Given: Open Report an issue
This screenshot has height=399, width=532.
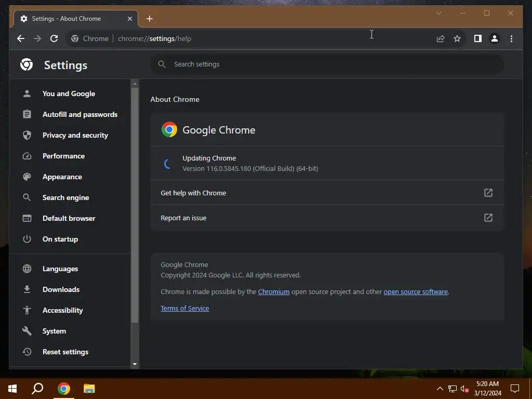Looking at the screenshot, I should (x=327, y=218).
